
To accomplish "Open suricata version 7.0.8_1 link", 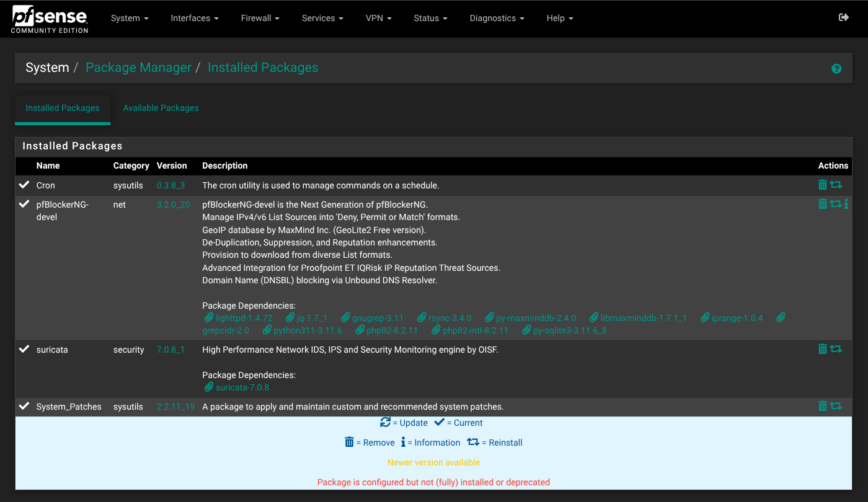I will click(170, 350).
